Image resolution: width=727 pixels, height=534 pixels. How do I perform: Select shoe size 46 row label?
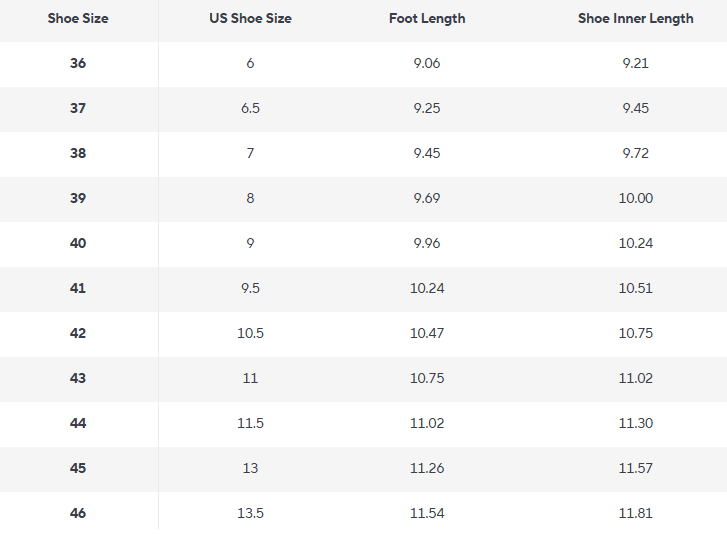pyautogui.click(x=78, y=513)
